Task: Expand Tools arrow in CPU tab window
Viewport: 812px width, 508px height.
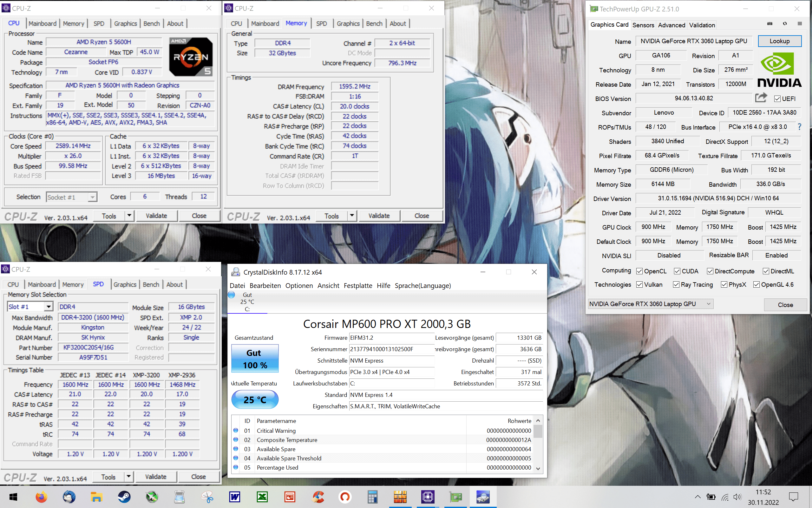Action: pyautogui.click(x=129, y=216)
